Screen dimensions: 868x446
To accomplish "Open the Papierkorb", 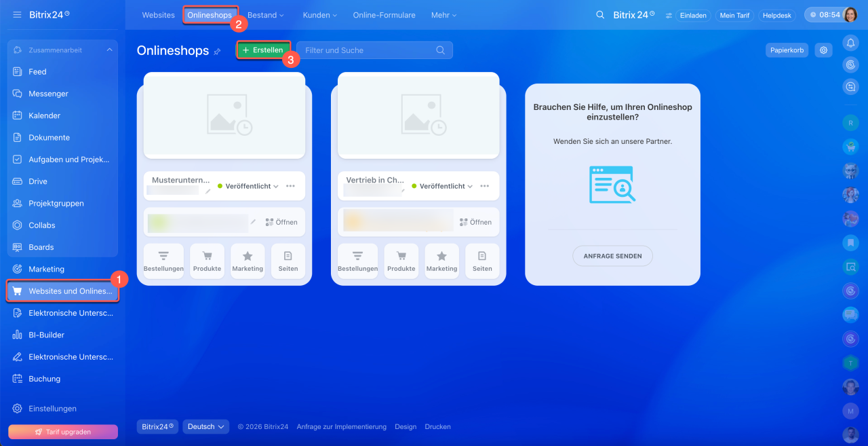I will click(x=787, y=50).
